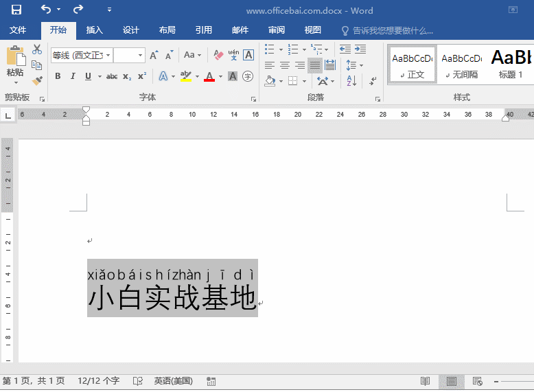Open the 文件 menu
The height and width of the screenshot is (392, 534).
pyautogui.click(x=18, y=30)
